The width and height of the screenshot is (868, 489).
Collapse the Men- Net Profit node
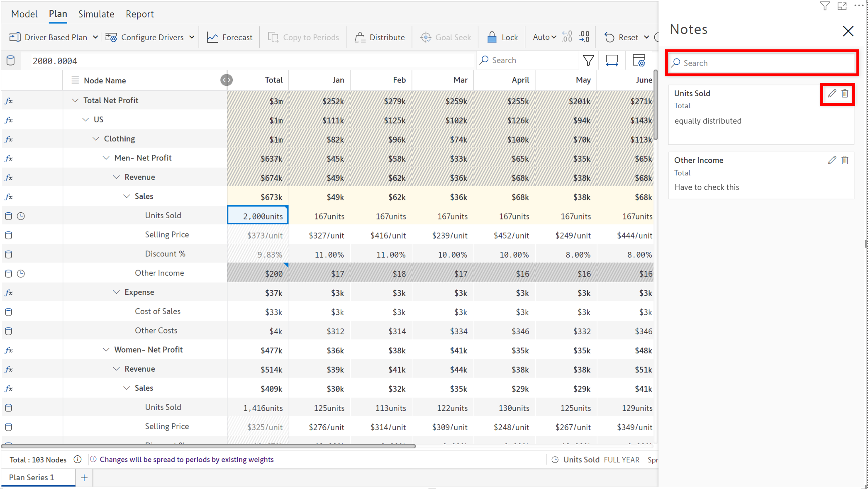pyautogui.click(x=106, y=158)
